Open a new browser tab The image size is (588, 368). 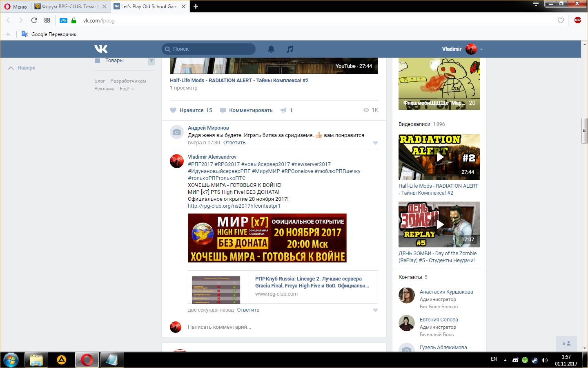(x=196, y=7)
